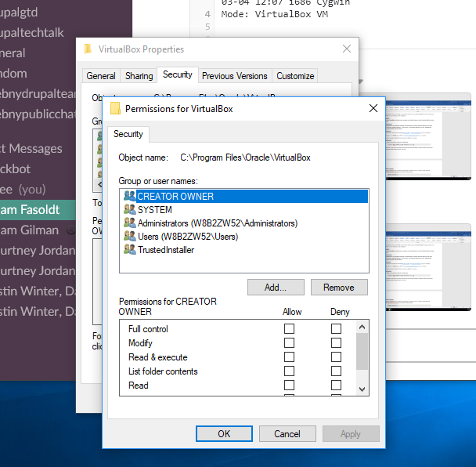
Task: Click the Remove button
Action: coord(339,287)
